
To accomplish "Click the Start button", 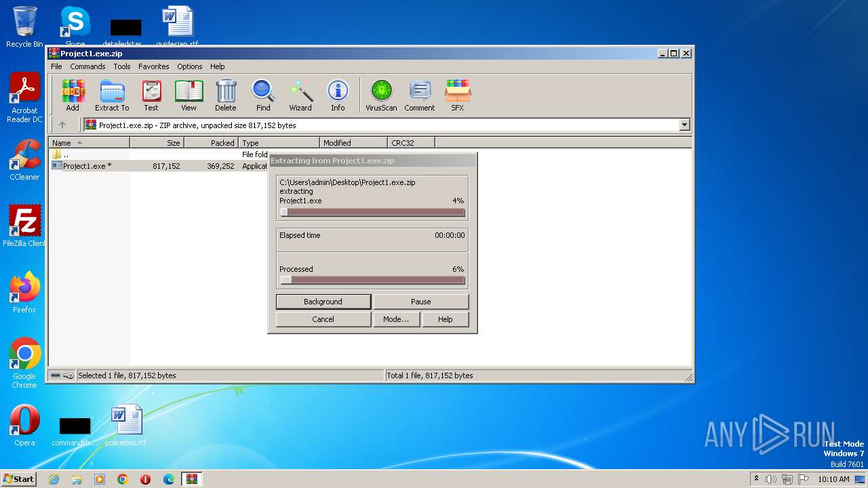I will (x=19, y=479).
